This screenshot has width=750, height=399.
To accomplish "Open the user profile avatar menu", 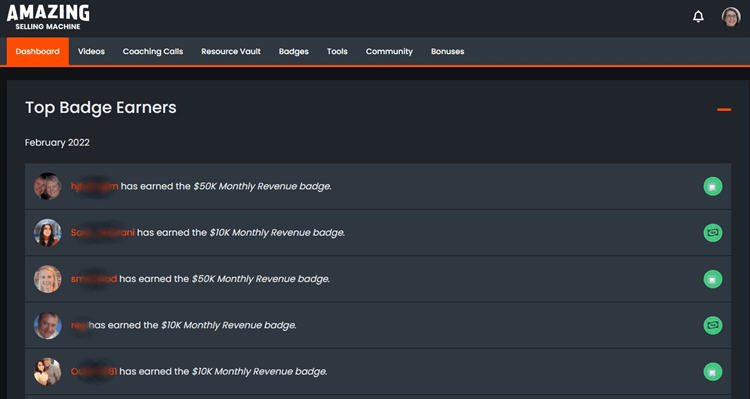I will point(731,17).
